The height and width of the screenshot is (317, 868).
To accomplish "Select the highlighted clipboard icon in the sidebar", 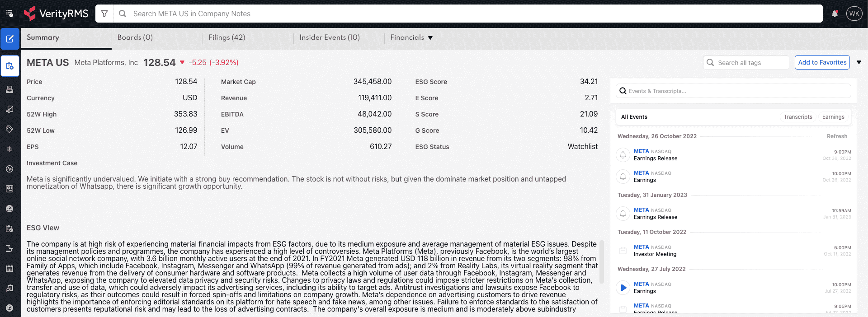I will click(10, 66).
